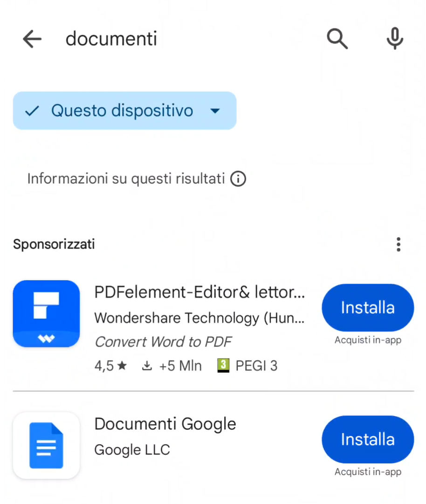
Task: Tap the Documenti Google app icon
Action: (46, 445)
